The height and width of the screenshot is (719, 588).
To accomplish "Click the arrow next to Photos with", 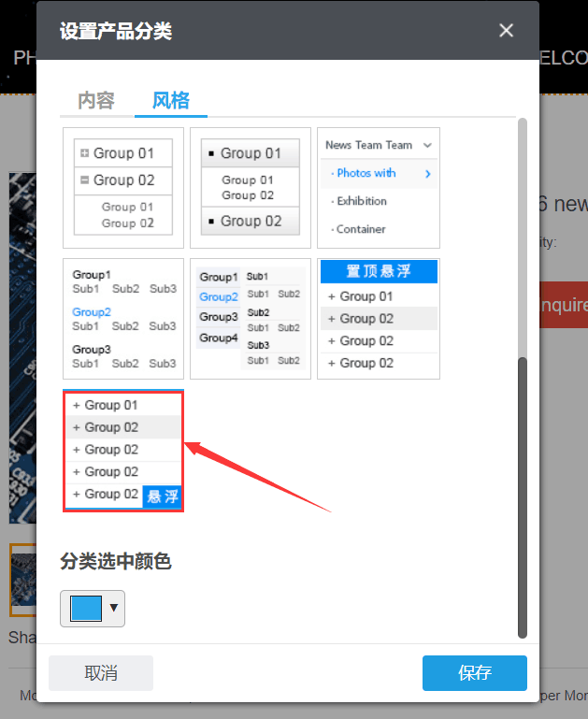I will 428,173.
